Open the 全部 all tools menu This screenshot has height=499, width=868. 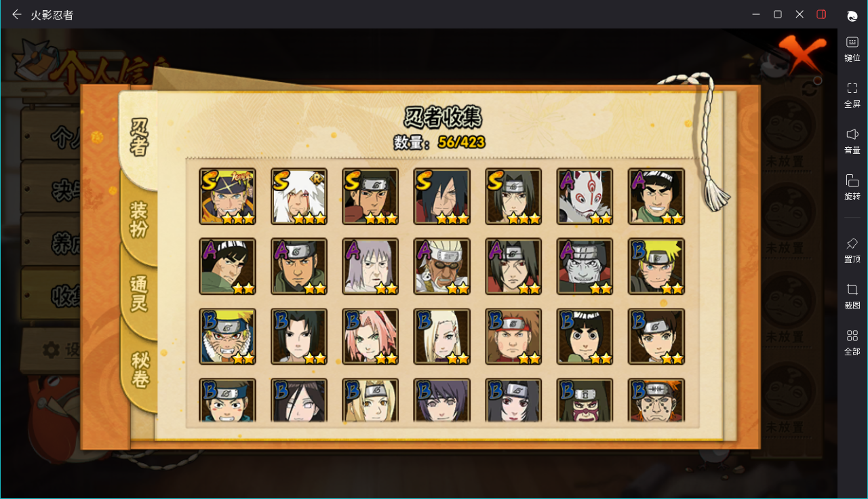(x=852, y=342)
